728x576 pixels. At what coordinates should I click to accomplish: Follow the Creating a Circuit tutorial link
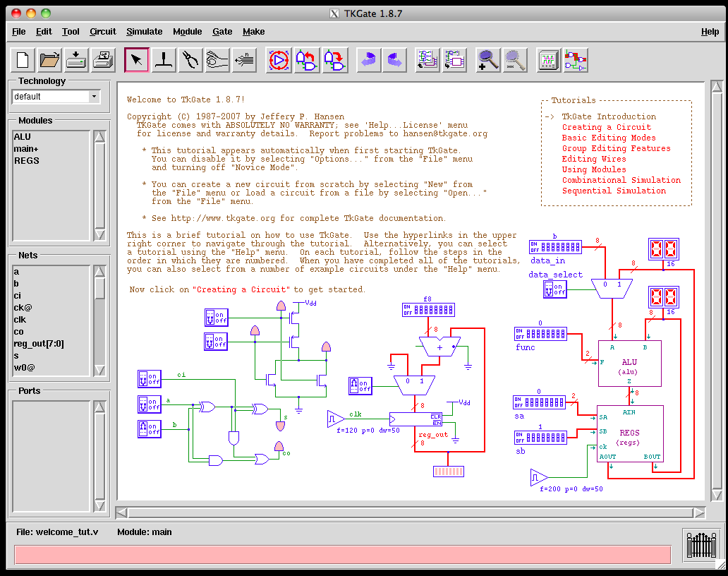click(607, 127)
